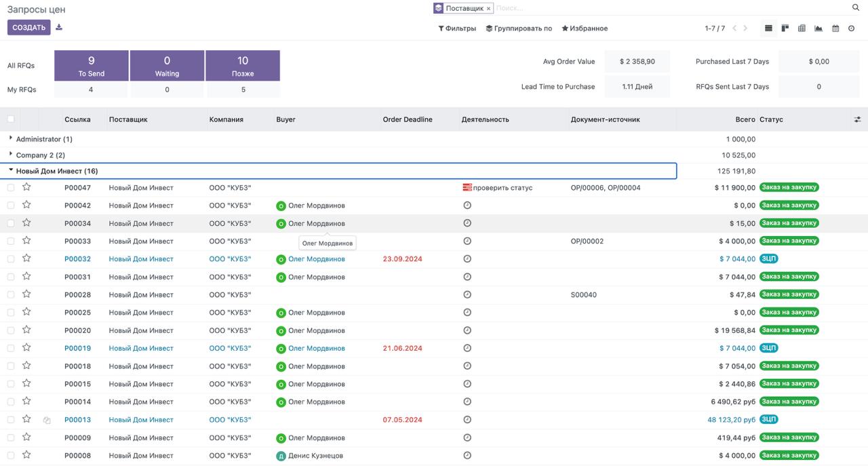The height and width of the screenshot is (466, 868).
Task: Click the copy icon on row P00013
Action: point(47,420)
